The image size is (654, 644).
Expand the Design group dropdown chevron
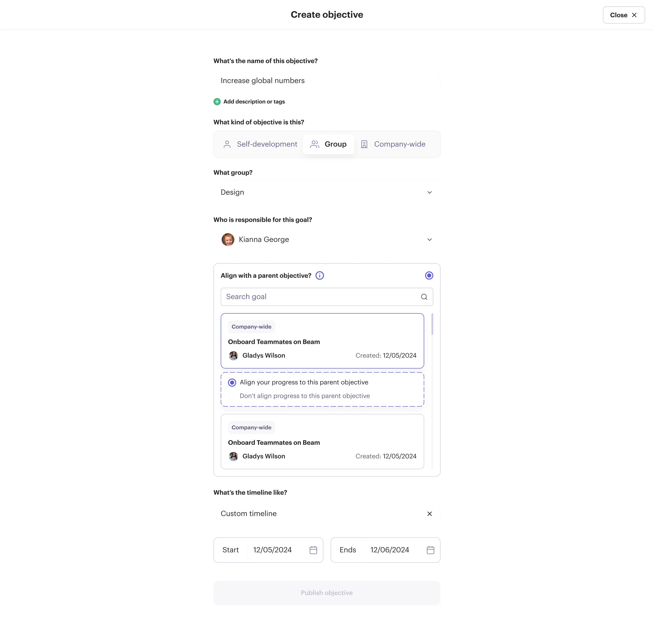pos(429,192)
